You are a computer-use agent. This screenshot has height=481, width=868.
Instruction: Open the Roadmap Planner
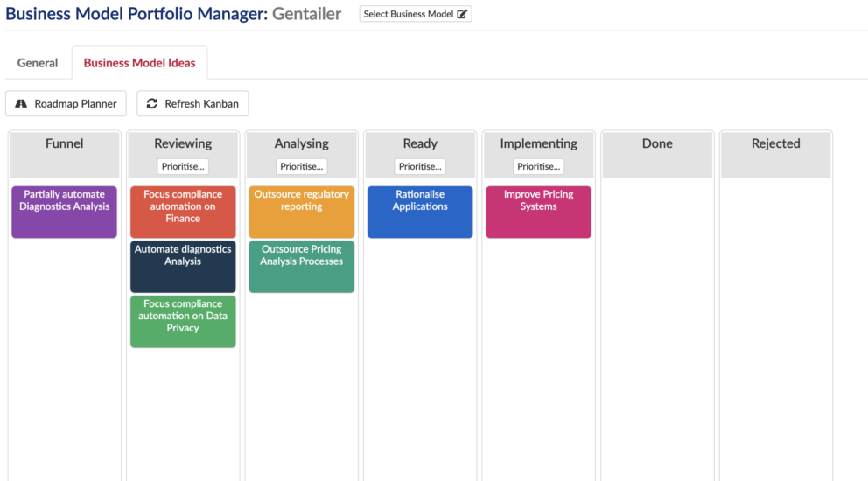[66, 103]
